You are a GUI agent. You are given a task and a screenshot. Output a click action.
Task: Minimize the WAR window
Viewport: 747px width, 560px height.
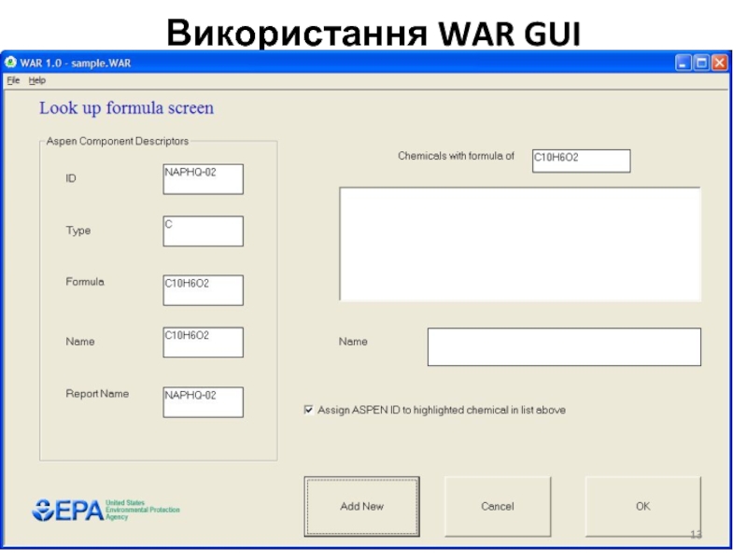[x=684, y=63]
